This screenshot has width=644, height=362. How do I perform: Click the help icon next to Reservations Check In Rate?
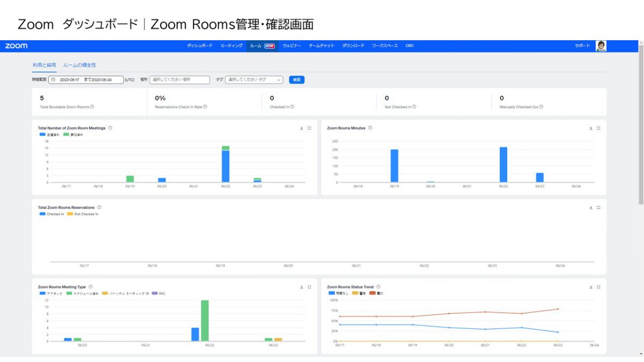click(205, 107)
